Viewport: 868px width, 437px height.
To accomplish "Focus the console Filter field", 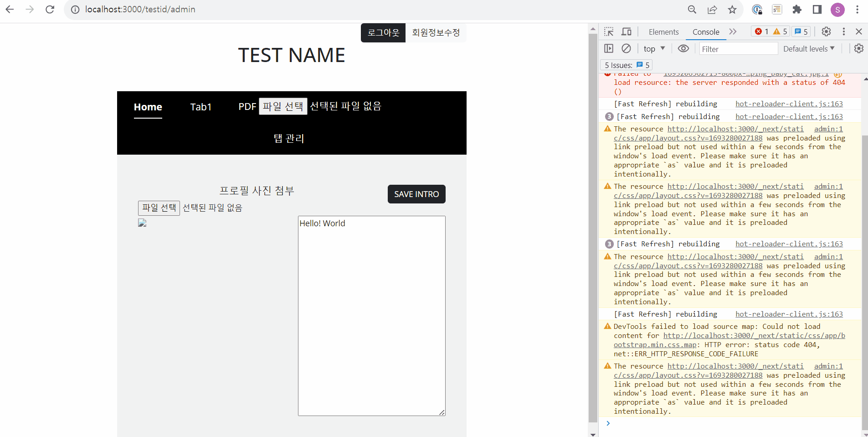I will coord(738,49).
